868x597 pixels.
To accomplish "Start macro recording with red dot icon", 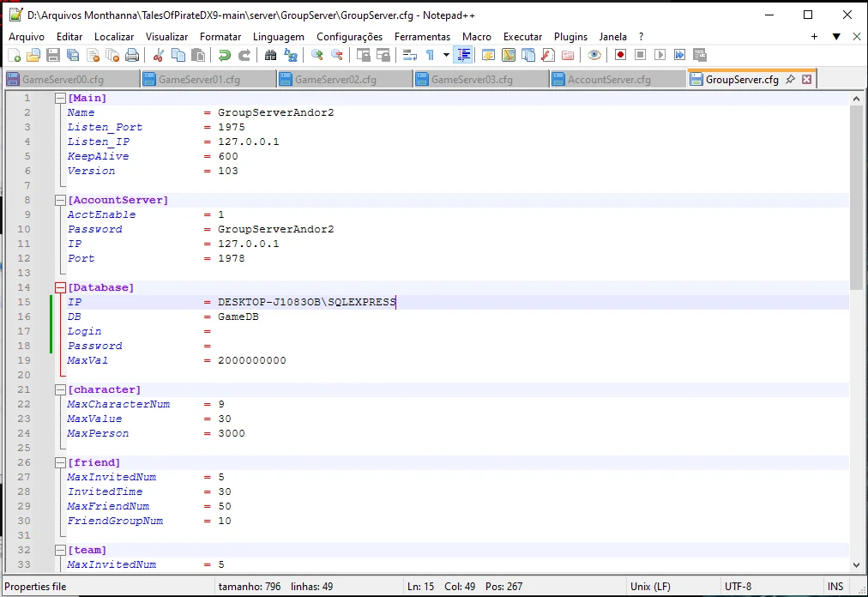I will tap(620, 54).
